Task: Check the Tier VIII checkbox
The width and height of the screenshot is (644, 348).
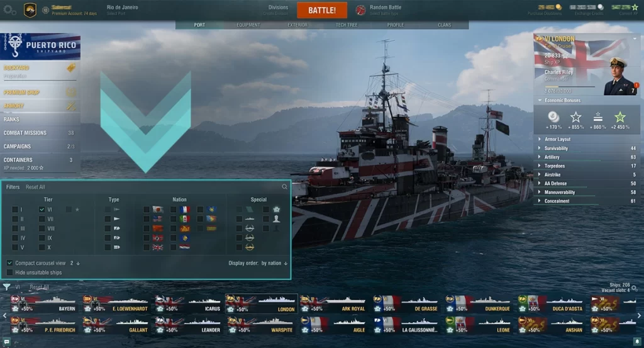Action: click(42, 228)
